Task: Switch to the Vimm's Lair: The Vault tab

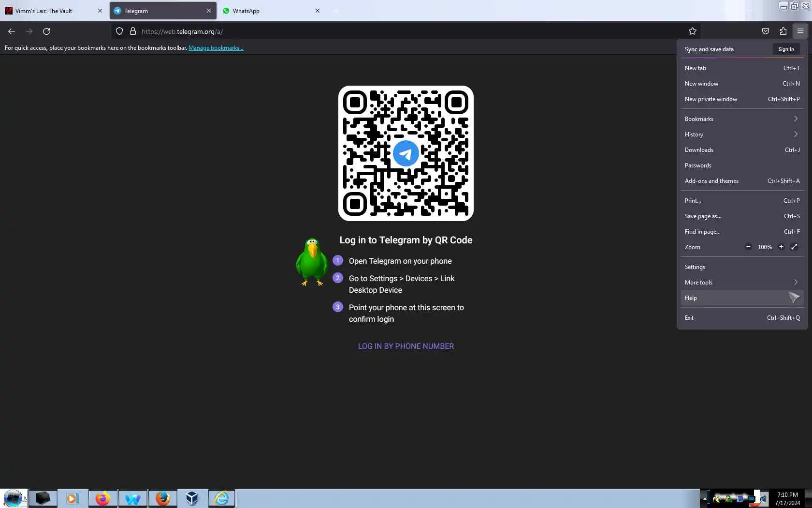Action: (x=53, y=11)
